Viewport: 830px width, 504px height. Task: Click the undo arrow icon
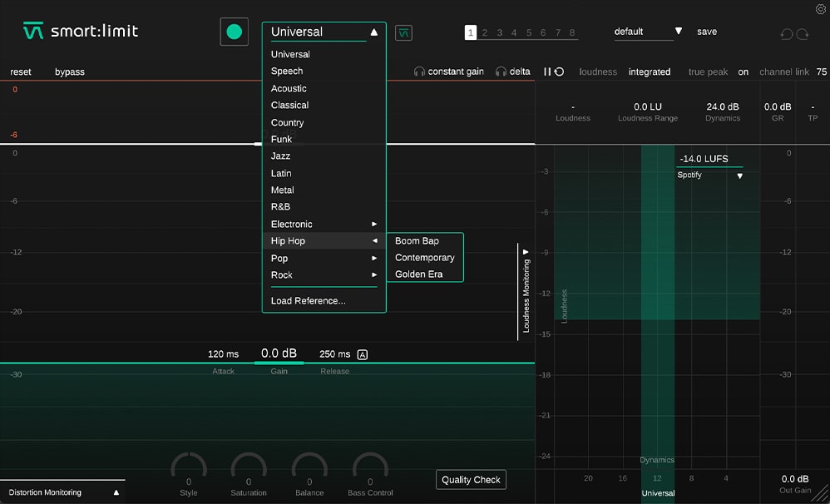click(787, 33)
